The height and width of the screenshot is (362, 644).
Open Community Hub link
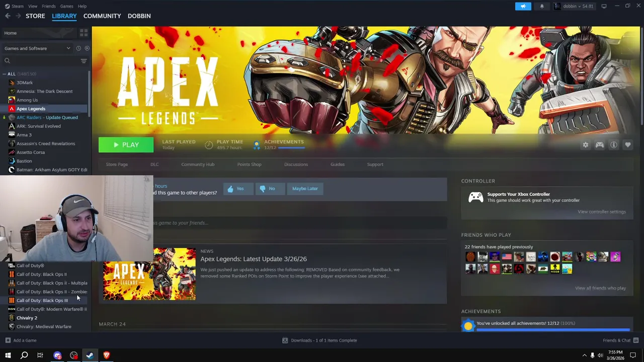click(x=198, y=164)
